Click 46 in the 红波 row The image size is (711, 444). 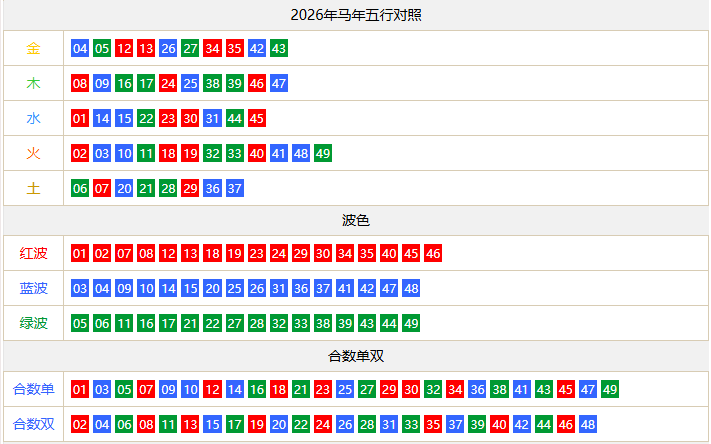pos(433,253)
